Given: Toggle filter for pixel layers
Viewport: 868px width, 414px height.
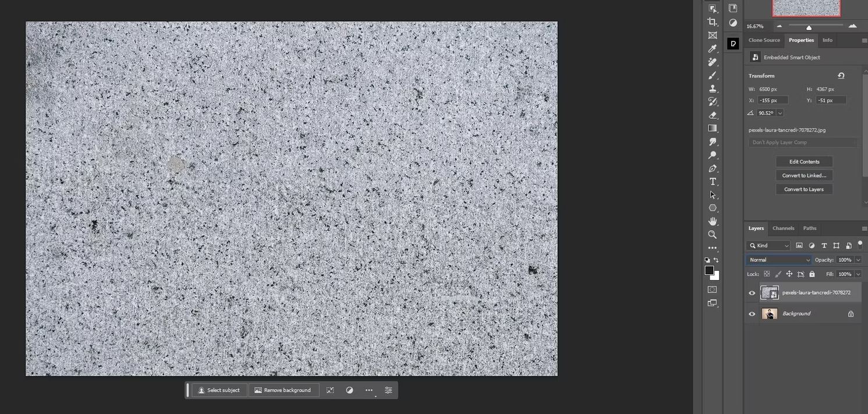Looking at the screenshot, I should 799,246.
